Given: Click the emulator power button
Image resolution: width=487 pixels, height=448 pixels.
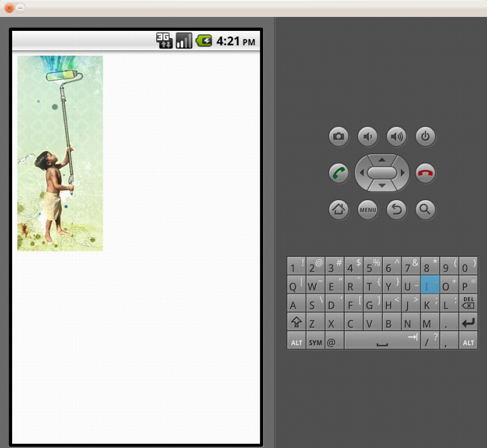Looking at the screenshot, I should pyautogui.click(x=425, y=136).
